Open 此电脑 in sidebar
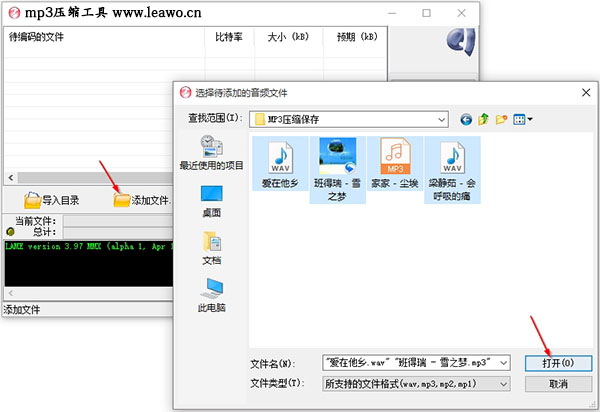 pos(212,295)
